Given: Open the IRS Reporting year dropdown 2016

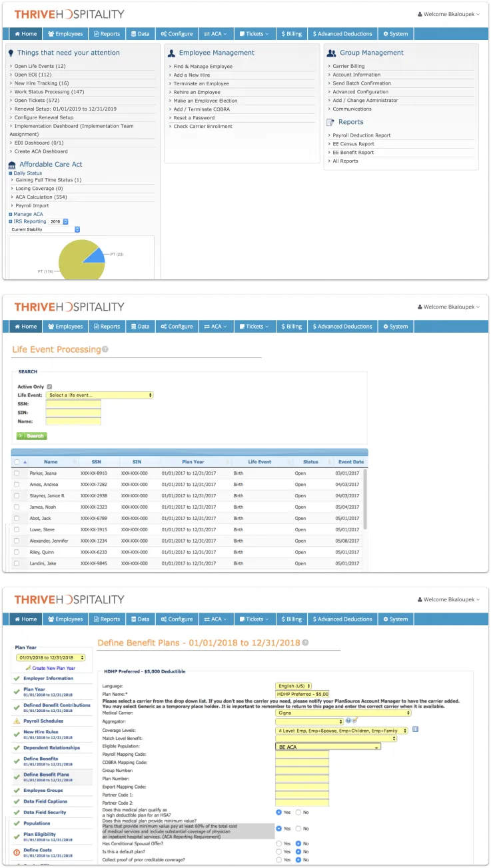Looking at the screenshot, I should click(x=59, y=221).
